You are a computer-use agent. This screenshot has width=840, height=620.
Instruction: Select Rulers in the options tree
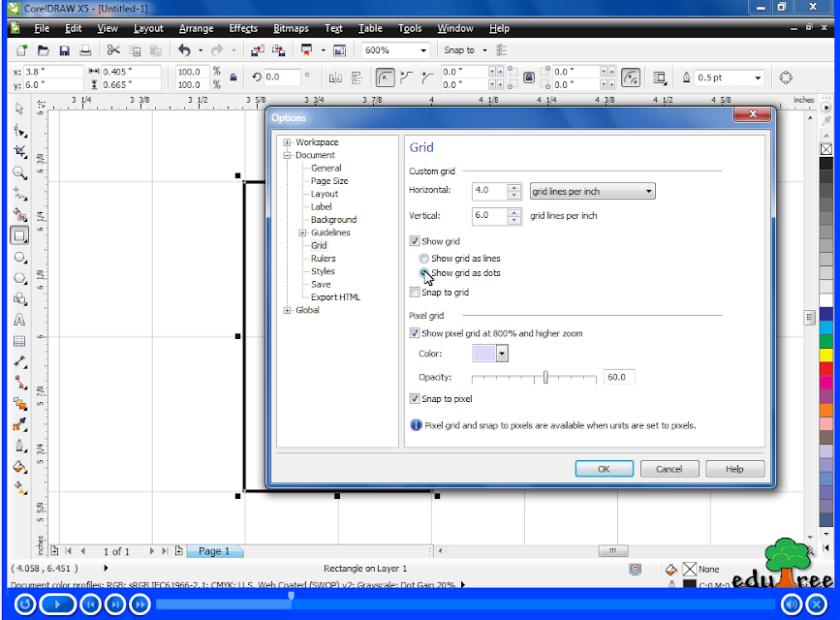click(x=323, y=259)
